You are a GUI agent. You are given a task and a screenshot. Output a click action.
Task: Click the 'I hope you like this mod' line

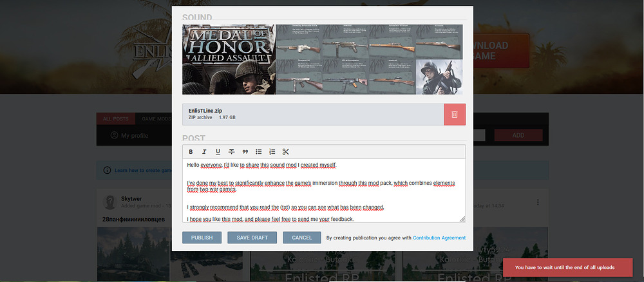tap(270, 219)
